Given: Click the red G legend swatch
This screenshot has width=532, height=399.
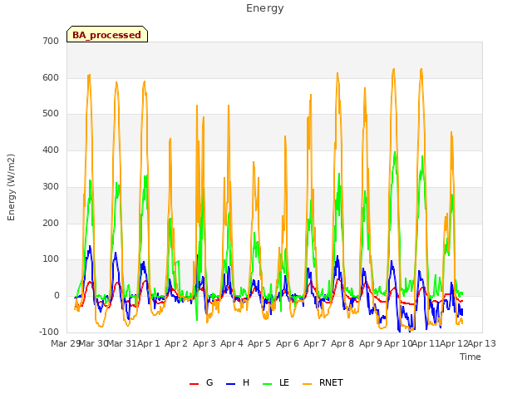Looking at the screenshot, I should click(194, 384).
